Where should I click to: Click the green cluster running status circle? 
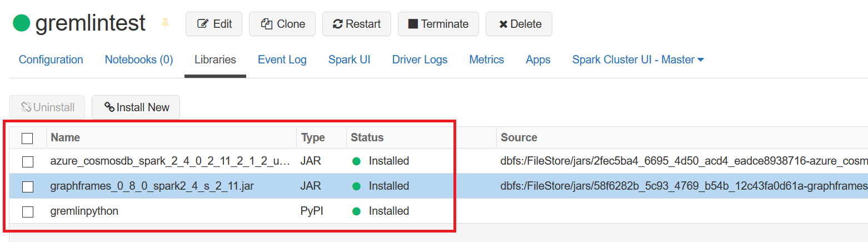coord(21,23)
